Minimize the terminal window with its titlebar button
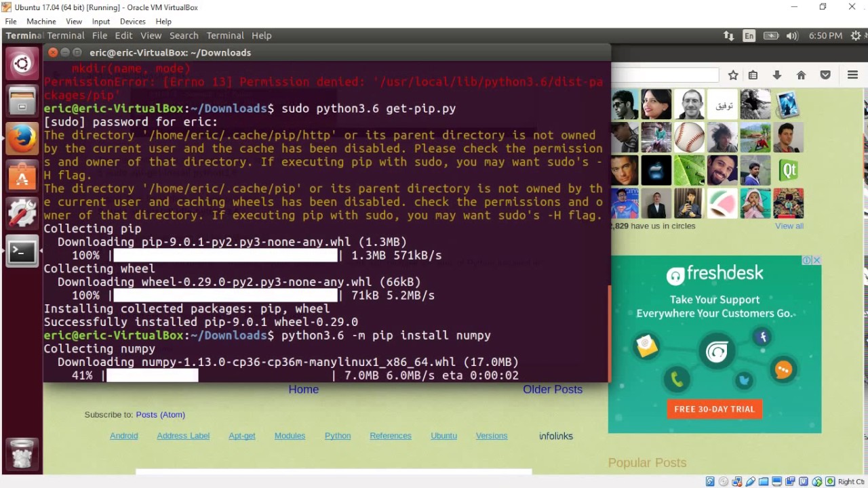This screenshot has height=488, width=868. (65, 52)
